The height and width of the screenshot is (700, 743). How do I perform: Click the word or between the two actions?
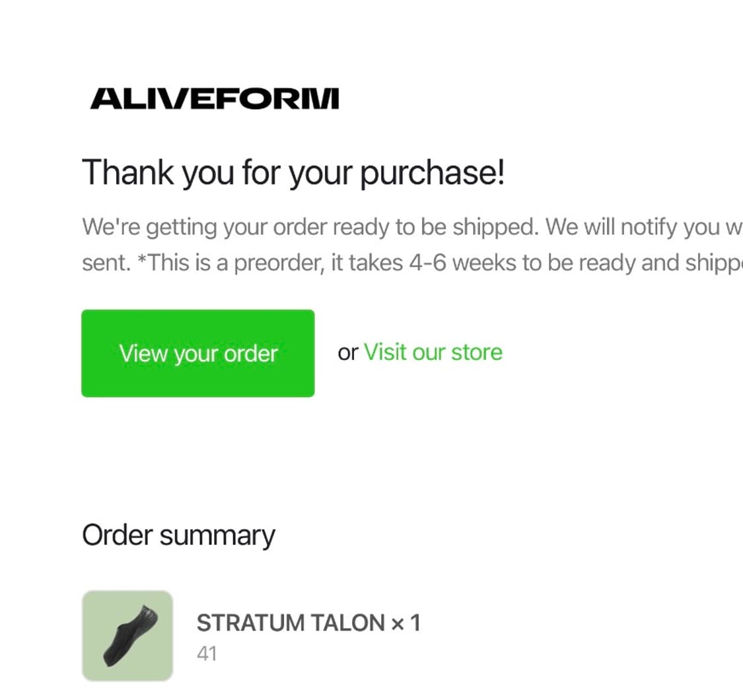348,353
